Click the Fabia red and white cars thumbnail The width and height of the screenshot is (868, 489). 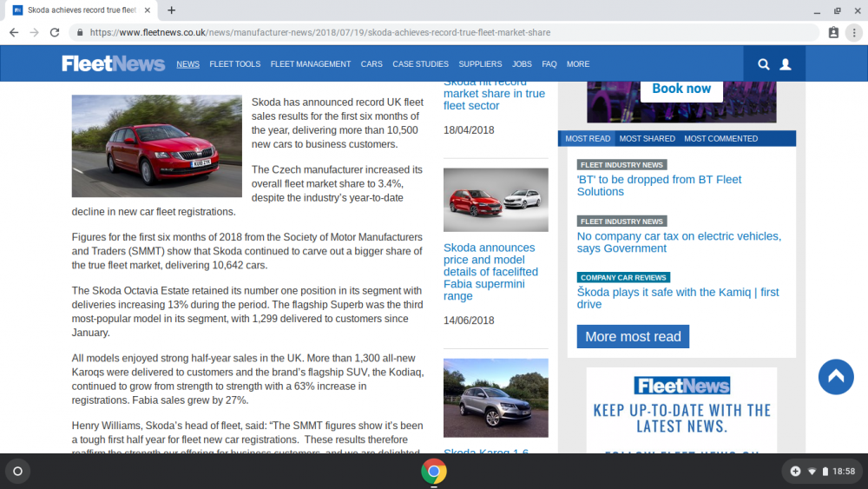496,200
